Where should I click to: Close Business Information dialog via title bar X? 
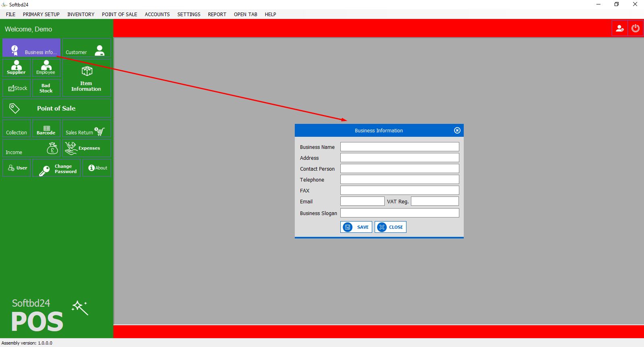(x=457, y=130)
